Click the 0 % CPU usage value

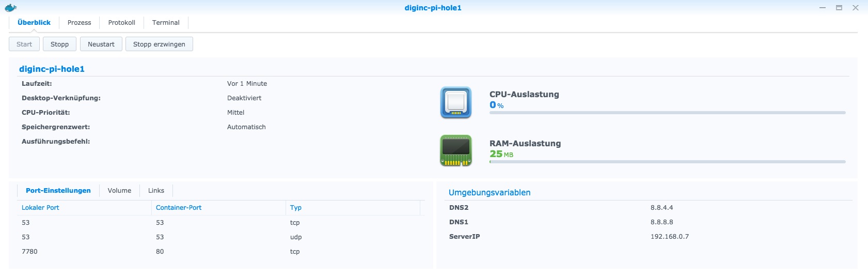click(497, 105)
